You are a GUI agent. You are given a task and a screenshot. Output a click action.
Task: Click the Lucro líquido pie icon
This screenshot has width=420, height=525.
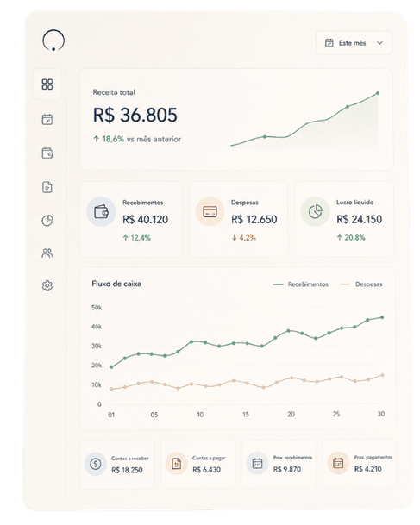point(315,211)
